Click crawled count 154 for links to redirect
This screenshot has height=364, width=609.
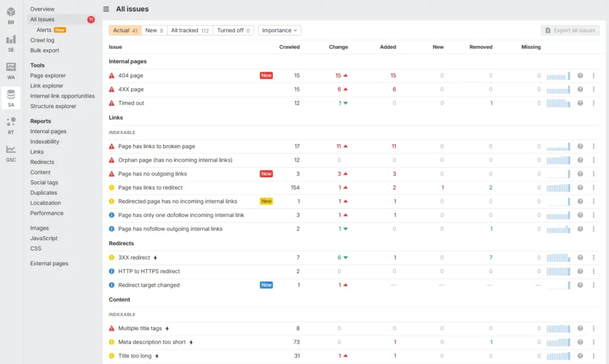(x=295, y=187)
